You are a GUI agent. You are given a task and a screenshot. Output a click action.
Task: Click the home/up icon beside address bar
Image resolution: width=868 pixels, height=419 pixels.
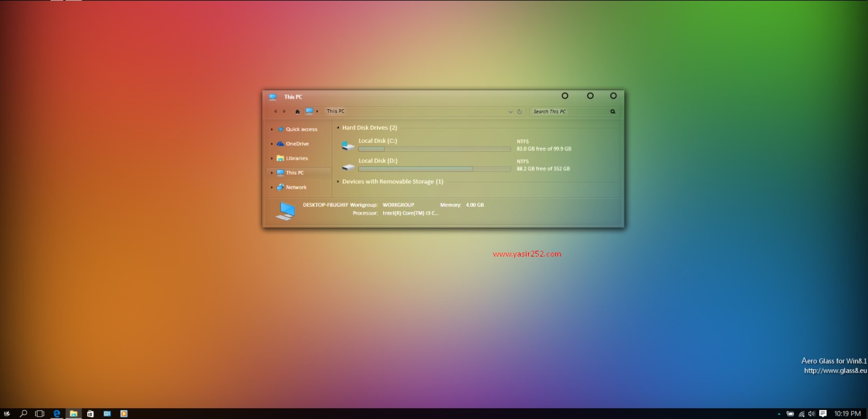297,112
